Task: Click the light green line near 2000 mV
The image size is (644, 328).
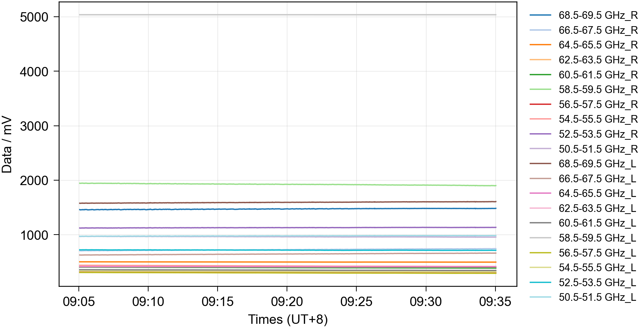Action: [x=287, y=184]
